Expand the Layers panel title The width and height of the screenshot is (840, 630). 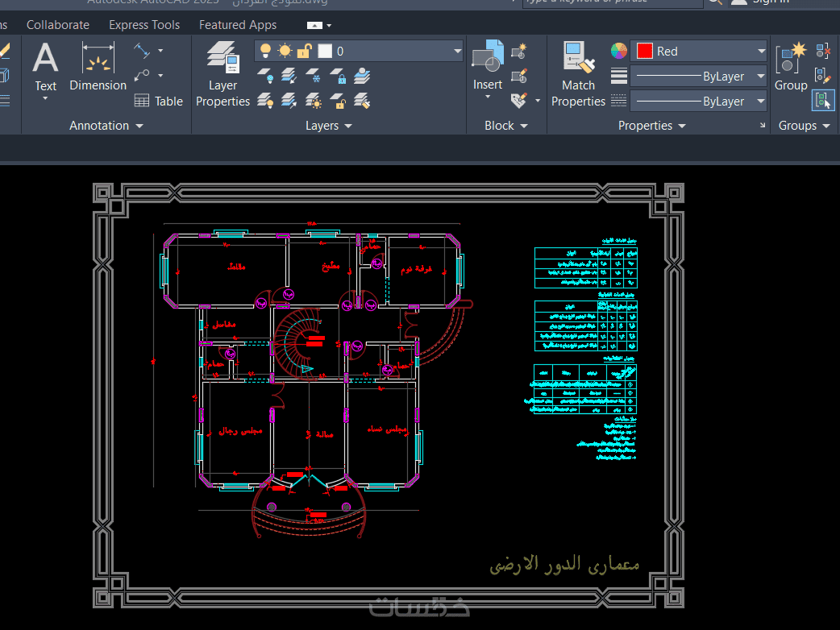coord(328,126)
